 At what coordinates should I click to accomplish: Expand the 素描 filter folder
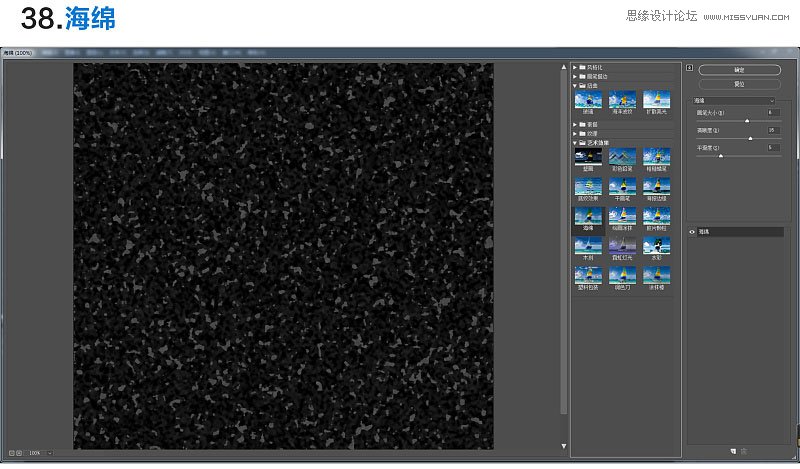(x=575, y=125)
